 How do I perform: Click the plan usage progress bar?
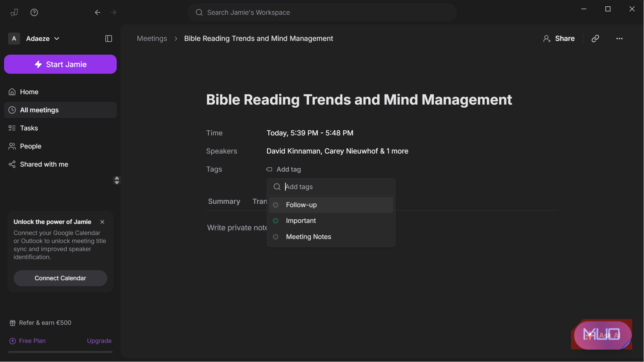(60, 352)
